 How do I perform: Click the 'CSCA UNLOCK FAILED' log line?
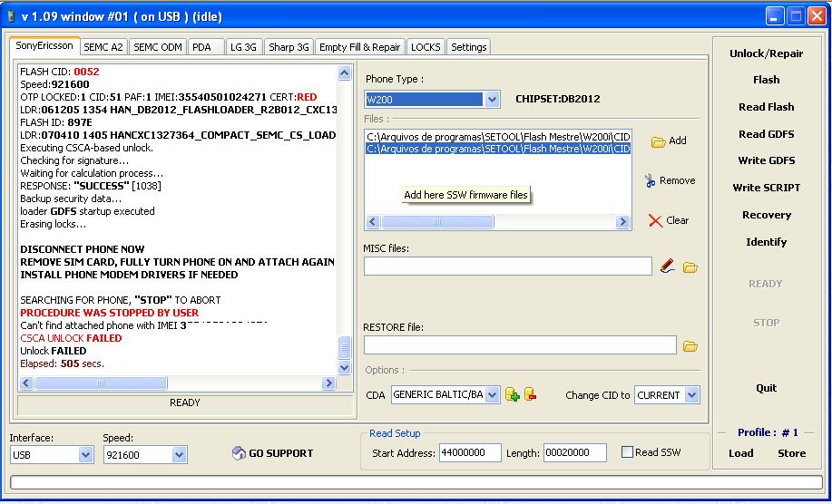71,338
